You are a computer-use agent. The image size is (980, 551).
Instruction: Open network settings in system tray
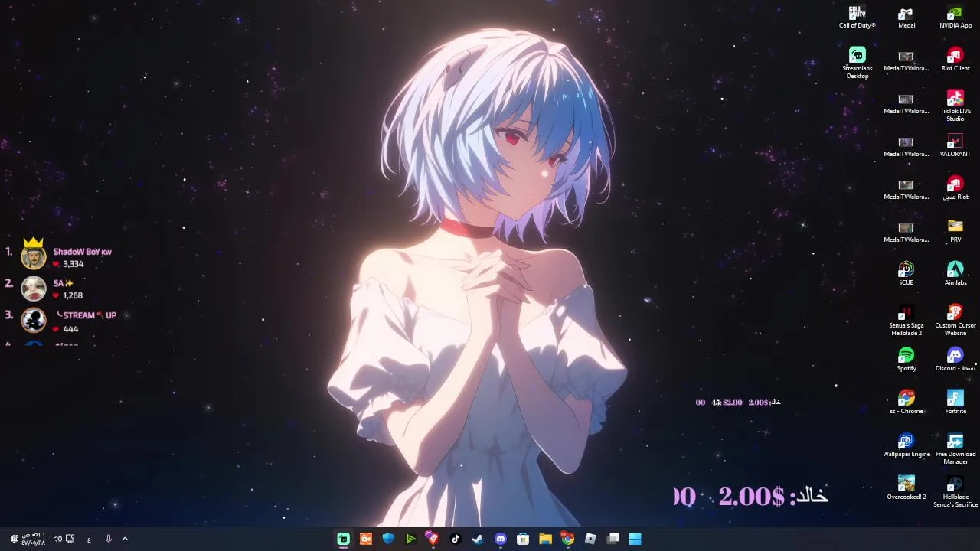point(70,539)
